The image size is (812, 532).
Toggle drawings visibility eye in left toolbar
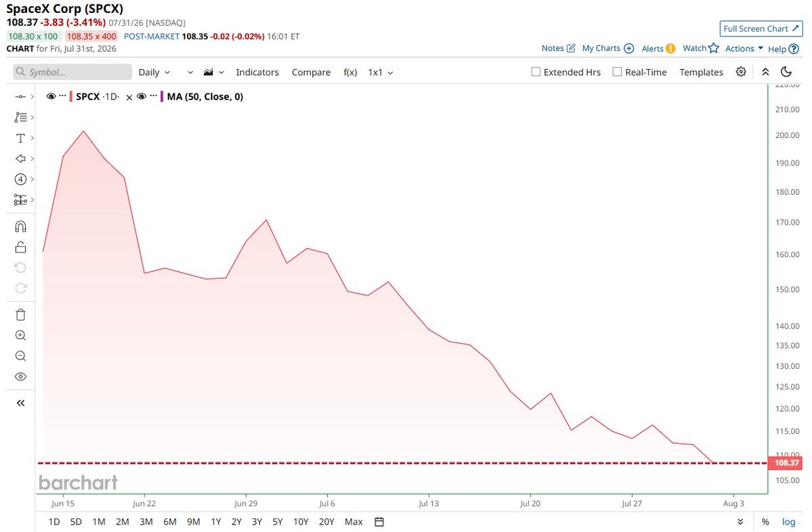[20, 377]
